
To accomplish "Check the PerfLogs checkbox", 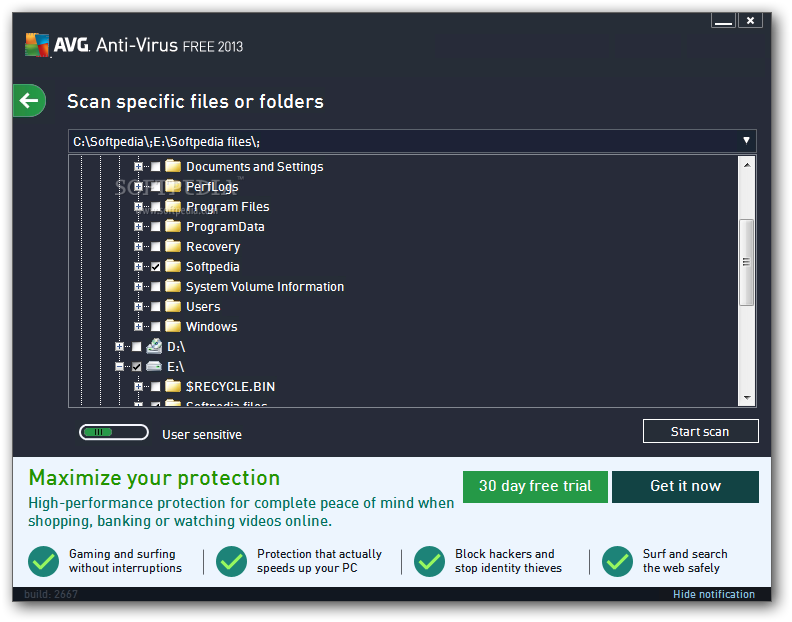I will [156, 186].
